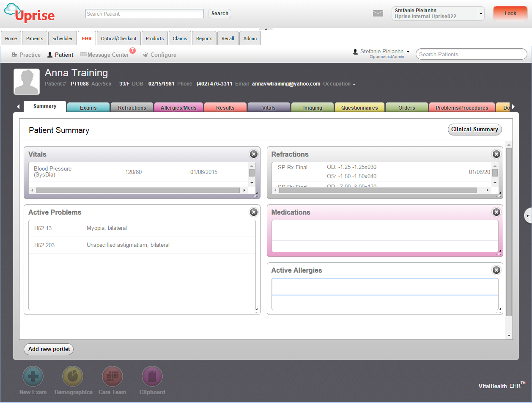The image size is (532, 403).
Task: Open the New Exam icon
Action: pos(33,376)
